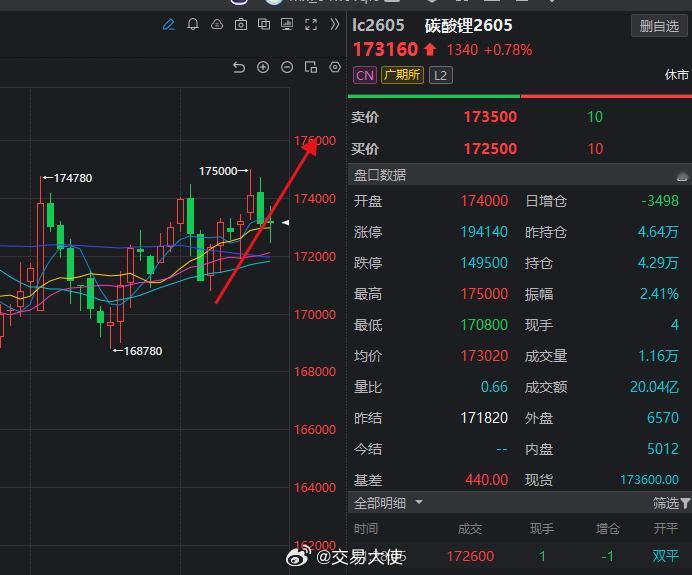Click 开盘 value 174000

[x=484, y=201]
